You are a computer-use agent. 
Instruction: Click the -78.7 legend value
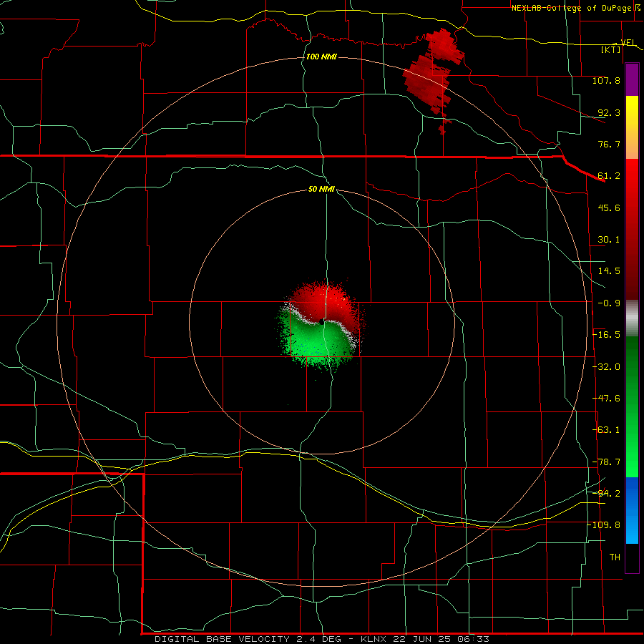tap(606, 462)
